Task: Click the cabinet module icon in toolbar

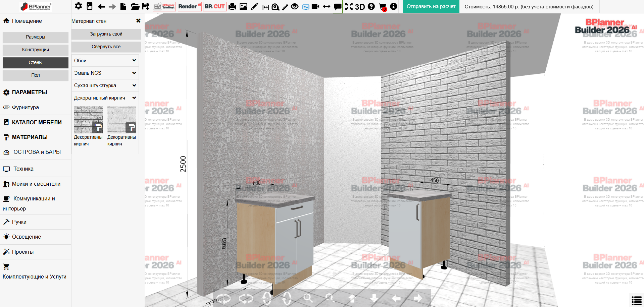Action: click(x=89, y=6)
